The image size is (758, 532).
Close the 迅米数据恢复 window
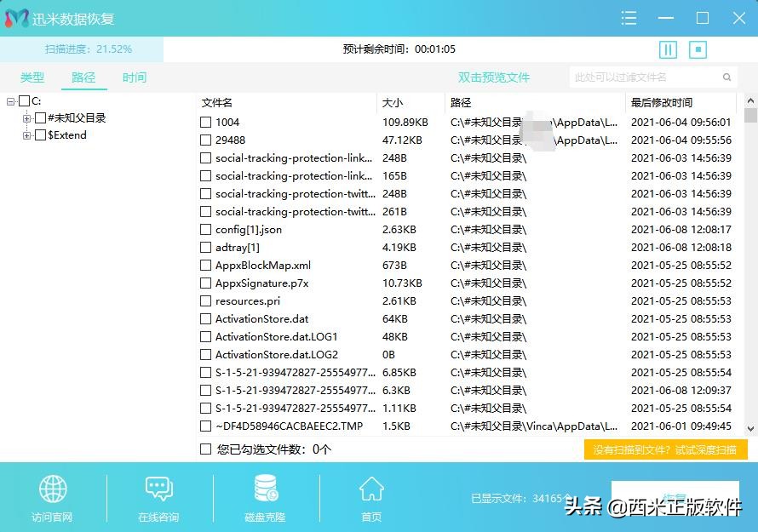(x=738, y=19)
